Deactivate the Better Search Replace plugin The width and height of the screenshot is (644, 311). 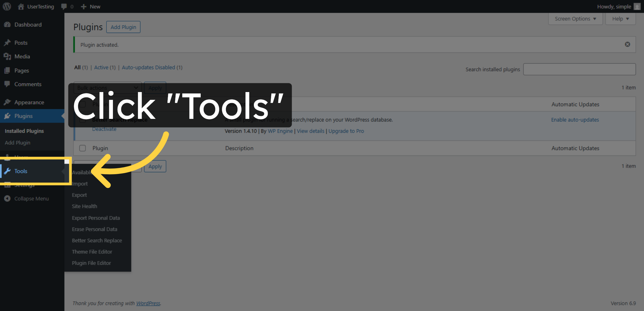104,129
